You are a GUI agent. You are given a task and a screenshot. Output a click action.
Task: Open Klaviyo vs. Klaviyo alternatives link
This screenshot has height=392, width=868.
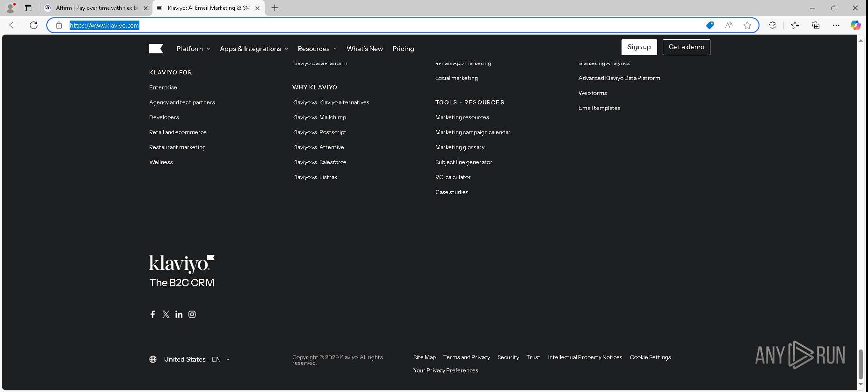331,102
